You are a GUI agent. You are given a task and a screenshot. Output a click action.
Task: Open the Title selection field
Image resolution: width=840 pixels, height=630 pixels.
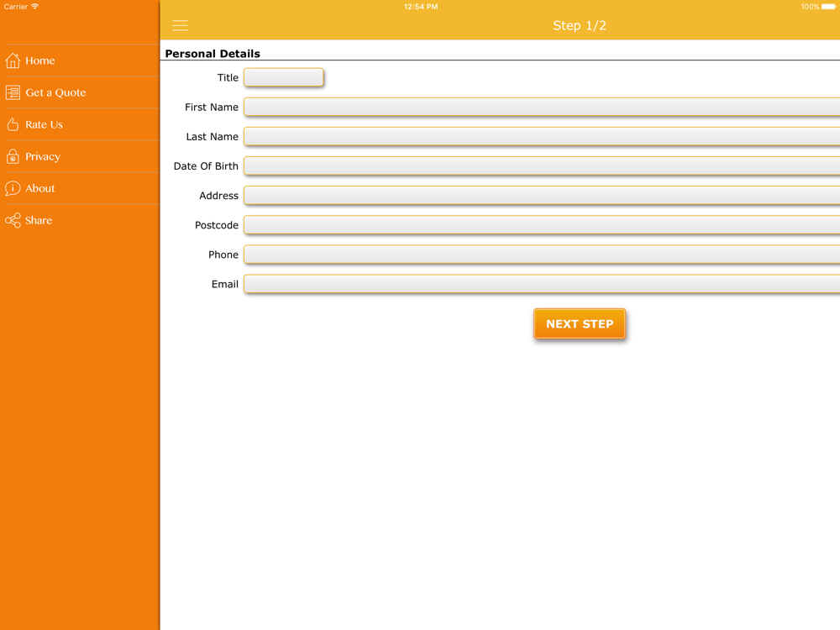coord(283,77)
